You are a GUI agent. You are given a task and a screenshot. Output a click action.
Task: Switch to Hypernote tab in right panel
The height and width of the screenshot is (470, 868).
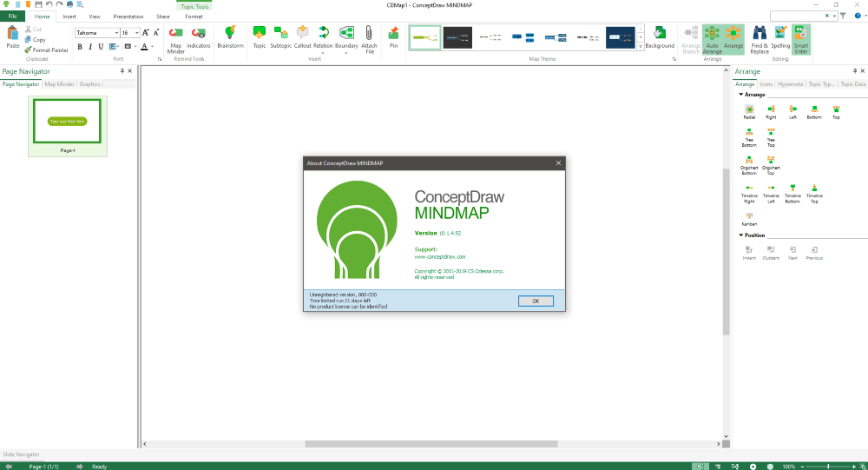790,84
